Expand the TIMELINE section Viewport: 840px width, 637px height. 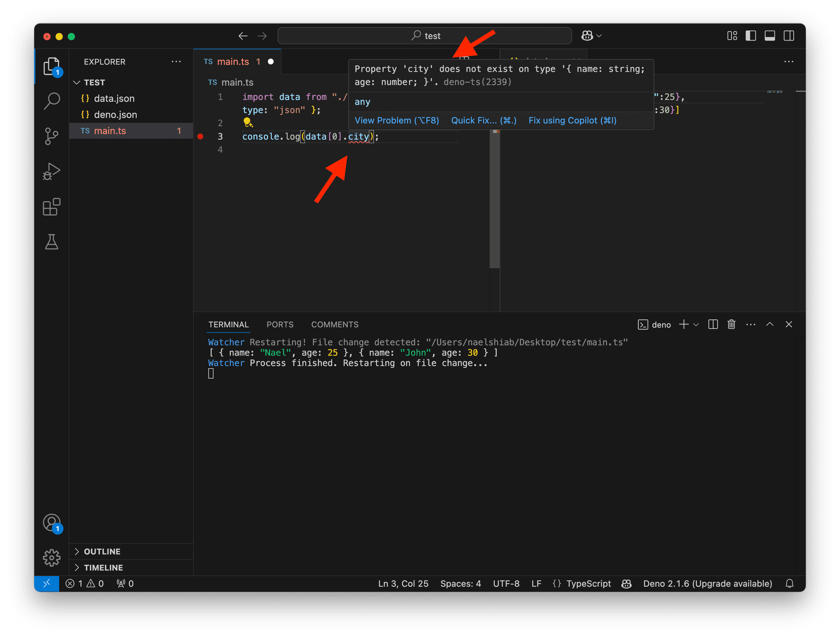point(131,568)
